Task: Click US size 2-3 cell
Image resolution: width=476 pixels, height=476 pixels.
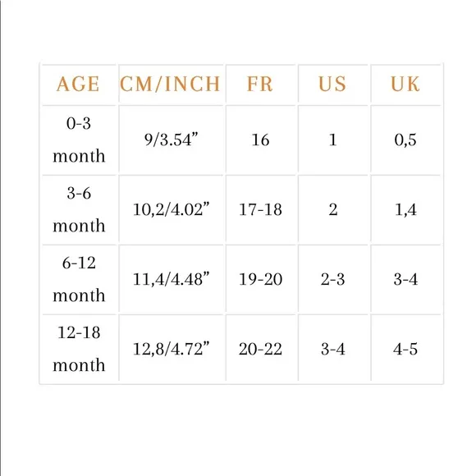Action: (x=332, y=279)
